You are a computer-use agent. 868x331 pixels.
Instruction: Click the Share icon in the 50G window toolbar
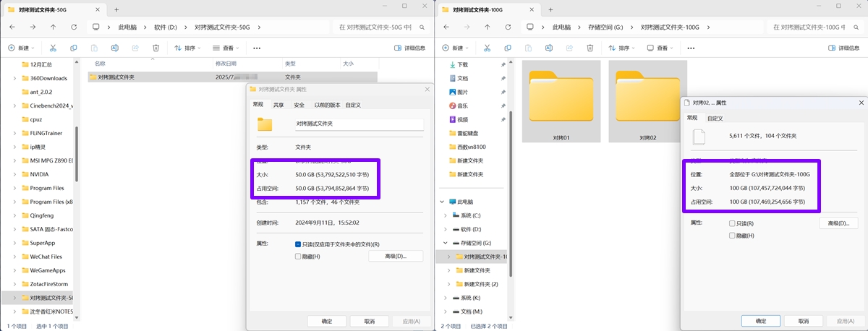(x=135, y=48)
